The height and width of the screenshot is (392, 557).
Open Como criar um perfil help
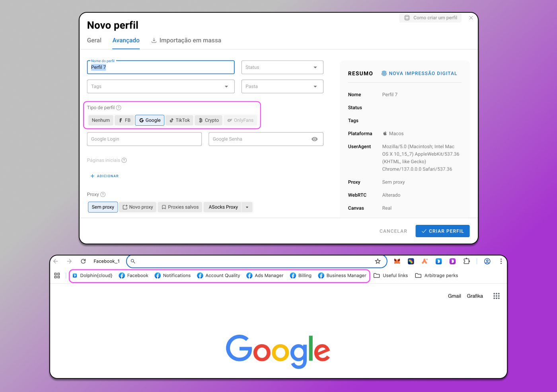[430, 18]
